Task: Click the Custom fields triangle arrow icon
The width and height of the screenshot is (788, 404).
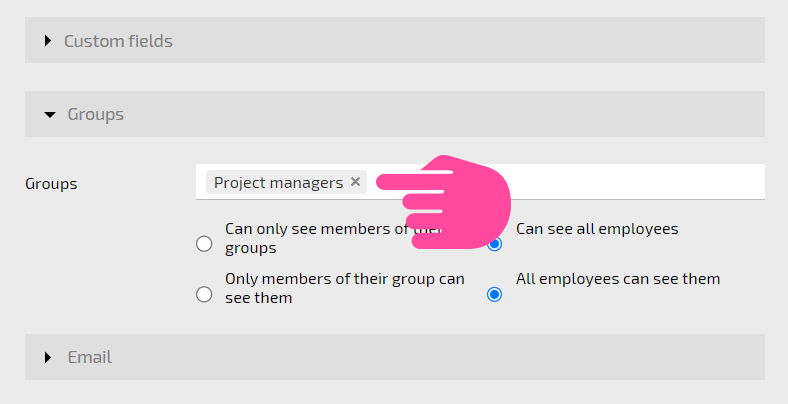Action: click(48, 41)
